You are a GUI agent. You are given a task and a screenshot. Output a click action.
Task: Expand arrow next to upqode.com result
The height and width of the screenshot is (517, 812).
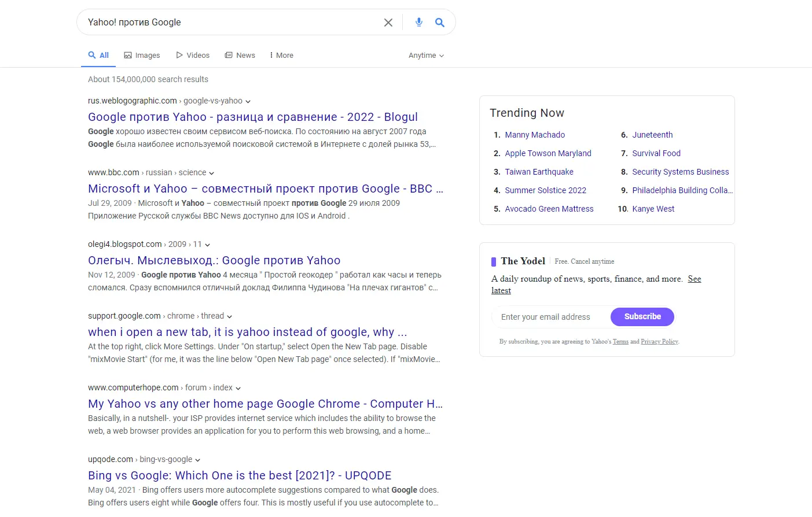197,460
